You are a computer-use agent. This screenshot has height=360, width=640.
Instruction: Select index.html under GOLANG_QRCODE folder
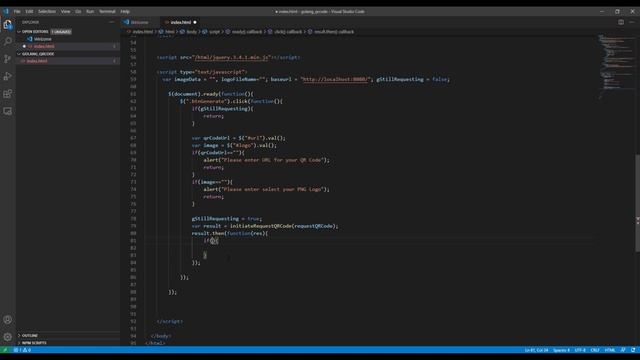37,61
